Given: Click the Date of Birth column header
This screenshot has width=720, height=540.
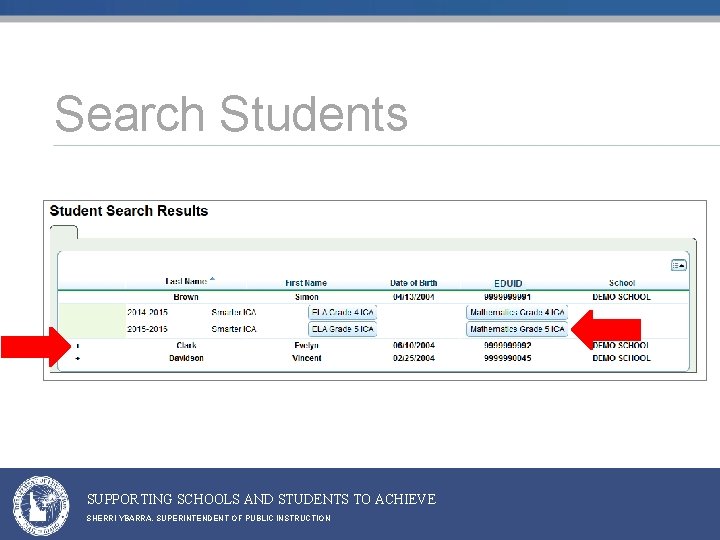Looking at the screenshot, I should pos(413,283).
